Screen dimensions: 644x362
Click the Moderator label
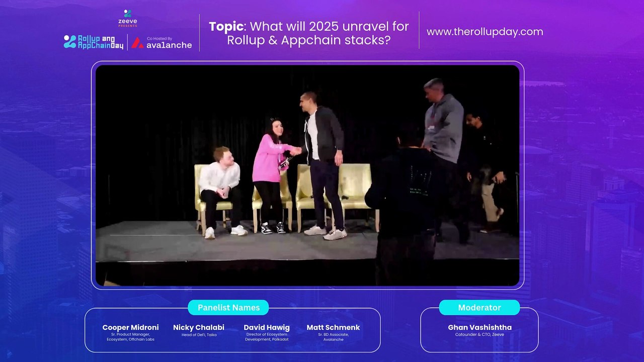(479, 308)
